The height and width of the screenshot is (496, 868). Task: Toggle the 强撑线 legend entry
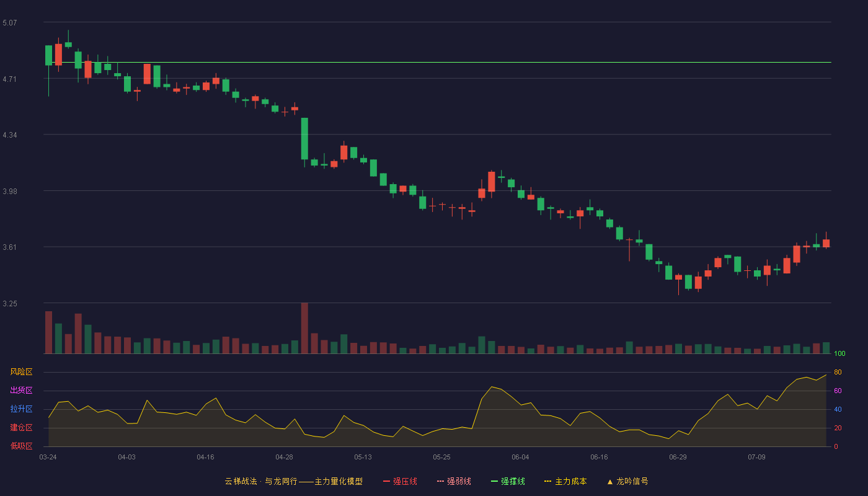(508, 481)
